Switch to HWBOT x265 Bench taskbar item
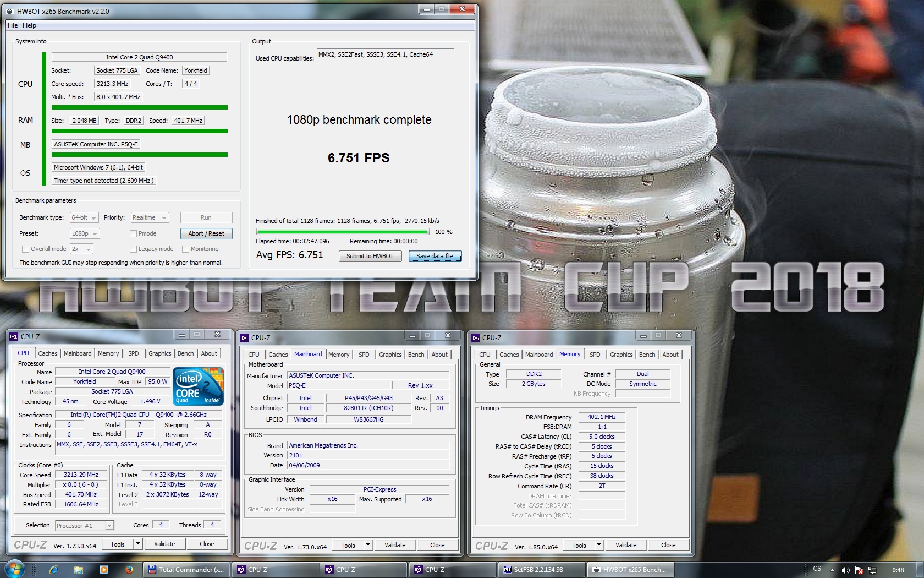This screenshot has height=578, width=924. (630, 570)
